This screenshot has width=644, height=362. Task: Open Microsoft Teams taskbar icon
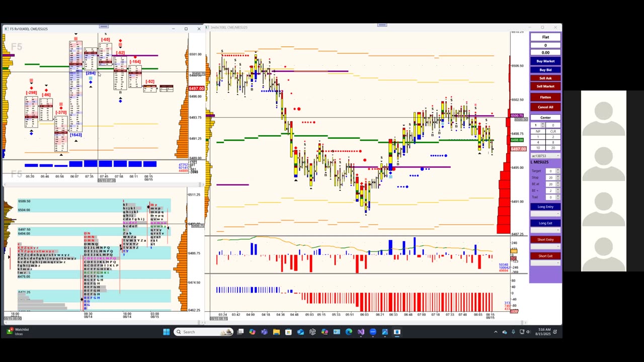click(x=264, y=332)
